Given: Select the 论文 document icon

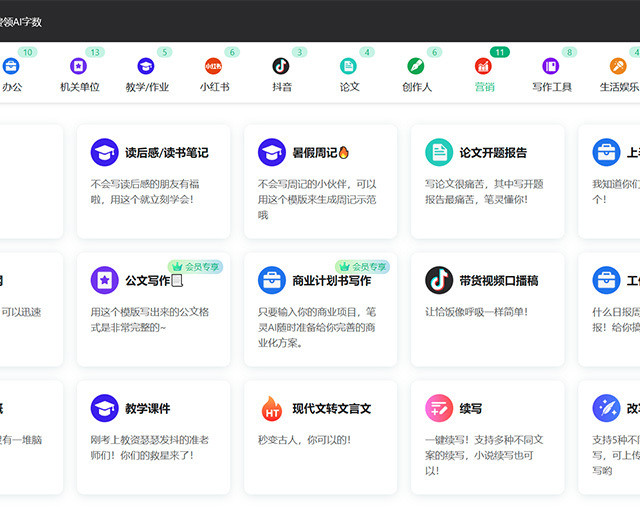Looking at the screenshot, I should tap(348, 66).
